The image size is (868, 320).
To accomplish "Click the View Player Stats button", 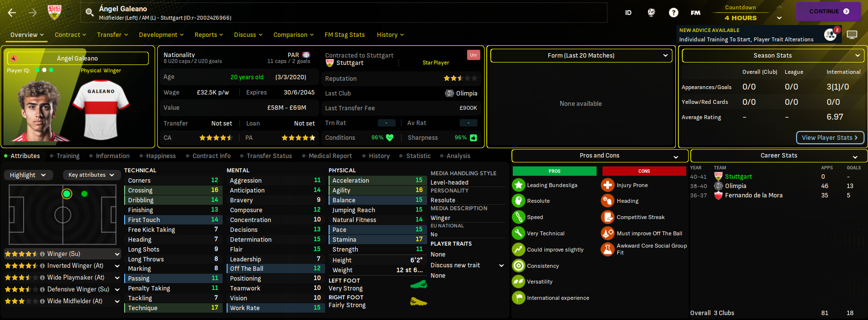I will [830, 137].
